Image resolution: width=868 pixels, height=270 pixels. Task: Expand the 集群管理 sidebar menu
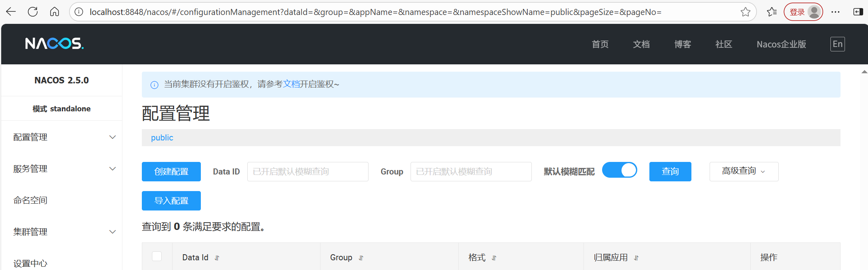62,232
